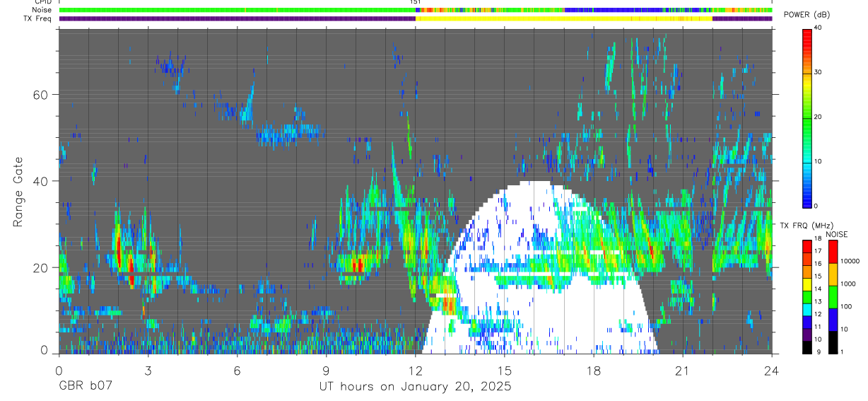This screenshot has height=401, width=868.
Task: Click the 'NOISE' legend title
Action: [836, 234]
